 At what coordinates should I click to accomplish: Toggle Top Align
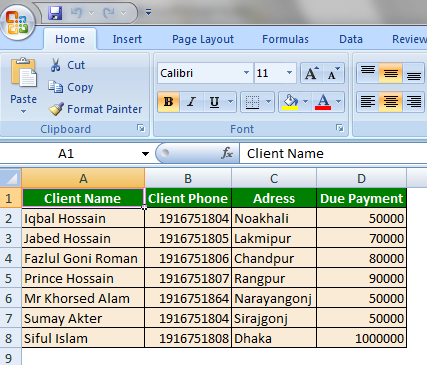coord(368,73)
